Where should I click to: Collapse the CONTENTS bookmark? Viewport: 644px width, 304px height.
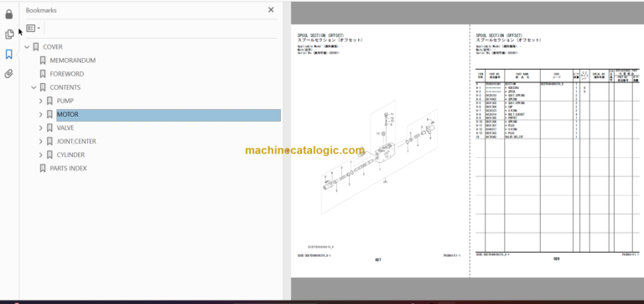(x=34, y=87)
